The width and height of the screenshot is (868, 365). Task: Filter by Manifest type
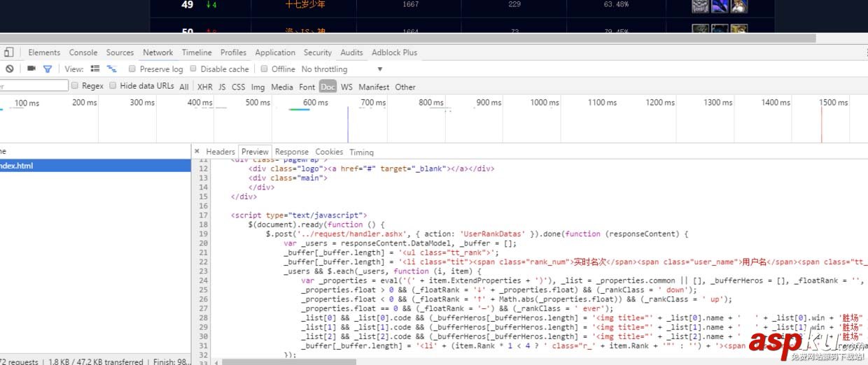[374, 87]
